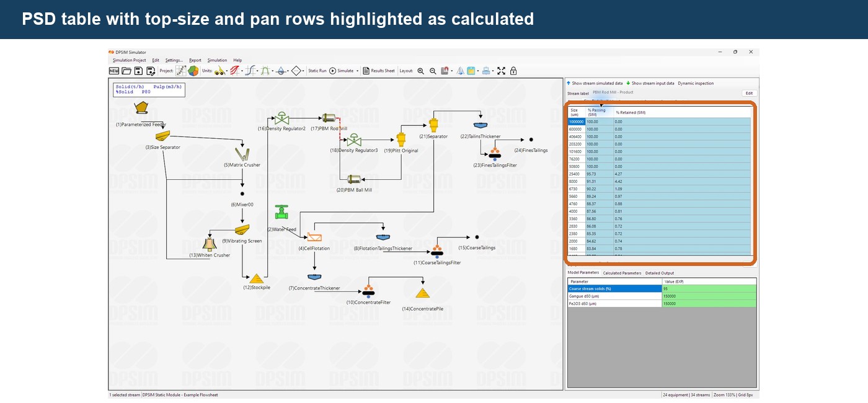Click the 1000000 size cell

[577, 122]
